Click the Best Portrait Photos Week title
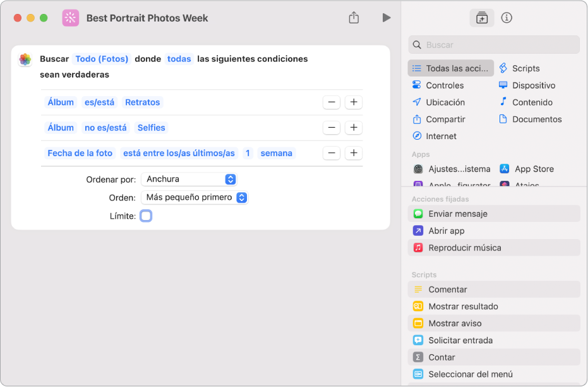 [147, 18]
